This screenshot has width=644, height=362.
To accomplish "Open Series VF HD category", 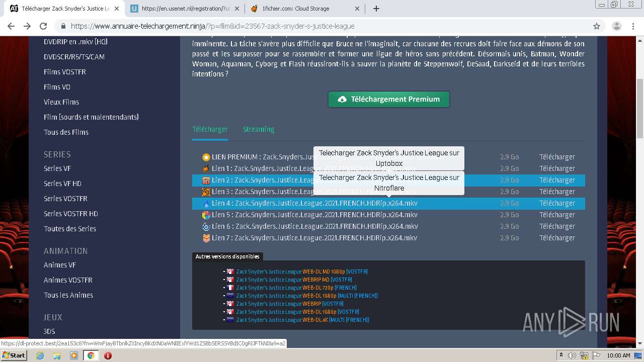I will coord(62,184).
